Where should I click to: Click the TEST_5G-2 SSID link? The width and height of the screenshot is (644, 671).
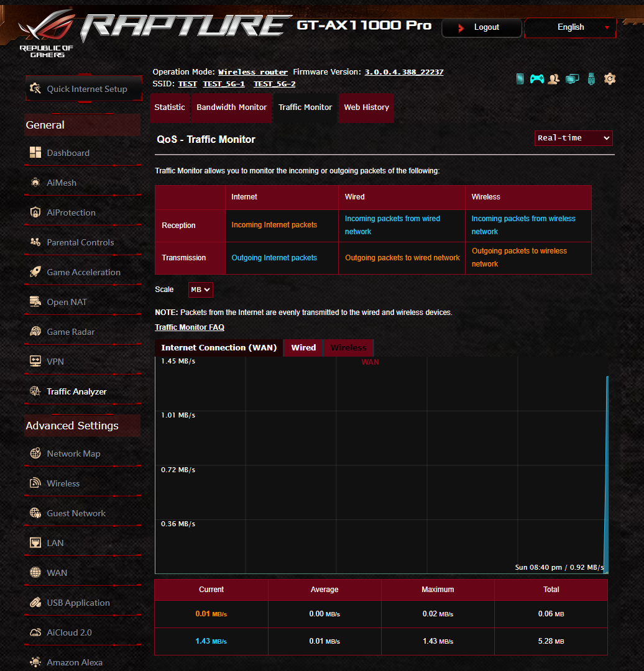point(275,84)
